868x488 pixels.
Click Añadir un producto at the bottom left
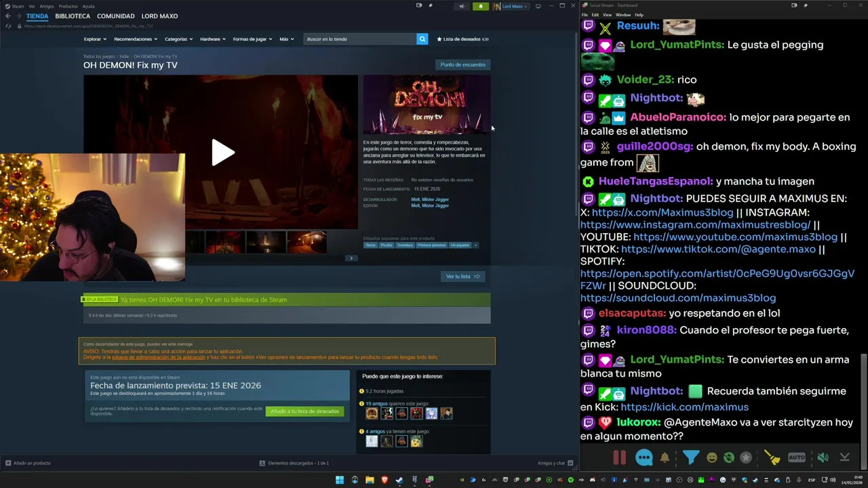pos(28,463)
